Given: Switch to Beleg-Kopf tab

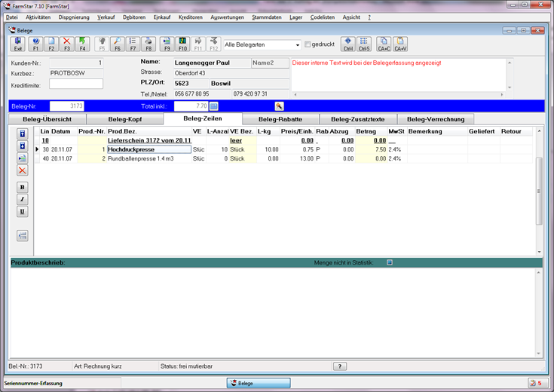Looking at the screenshot, I should (124, 119).
